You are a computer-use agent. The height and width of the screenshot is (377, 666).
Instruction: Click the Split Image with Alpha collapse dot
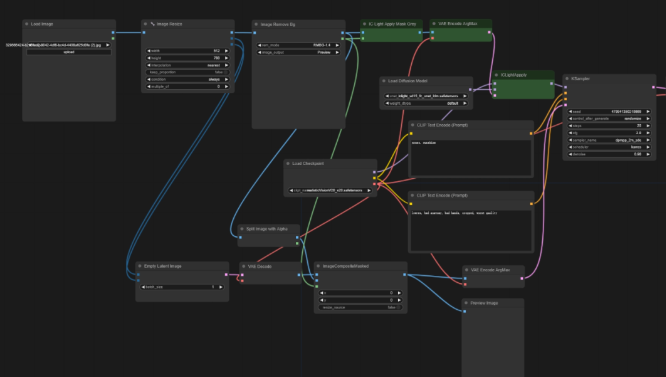click(x=242, y=229)
